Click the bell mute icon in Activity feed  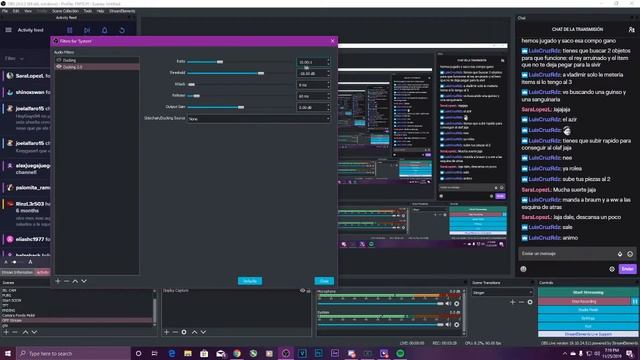point(104,30)
